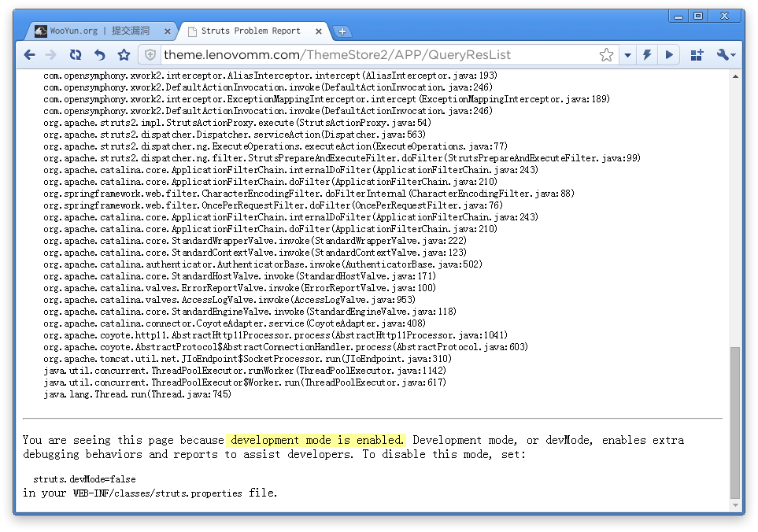This screenshot has width=758, height=532.
Task: Switch to the WooYun.org tab
Action: pos(102,31)
